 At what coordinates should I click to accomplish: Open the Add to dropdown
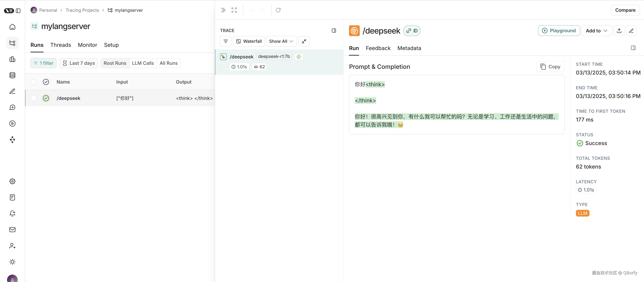(x=597, y=31)
